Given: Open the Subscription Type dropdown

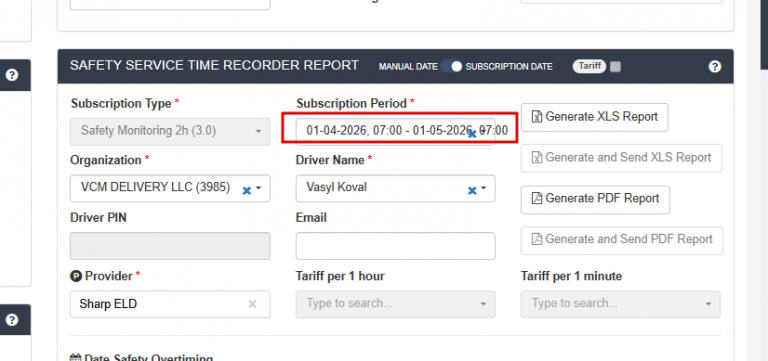Looking at the screenshot, I should click(x=170, y=131).
